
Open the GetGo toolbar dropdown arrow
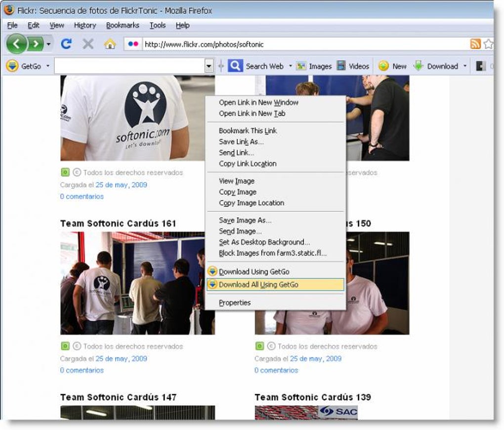pyautogui.click(x=48, y=66)
